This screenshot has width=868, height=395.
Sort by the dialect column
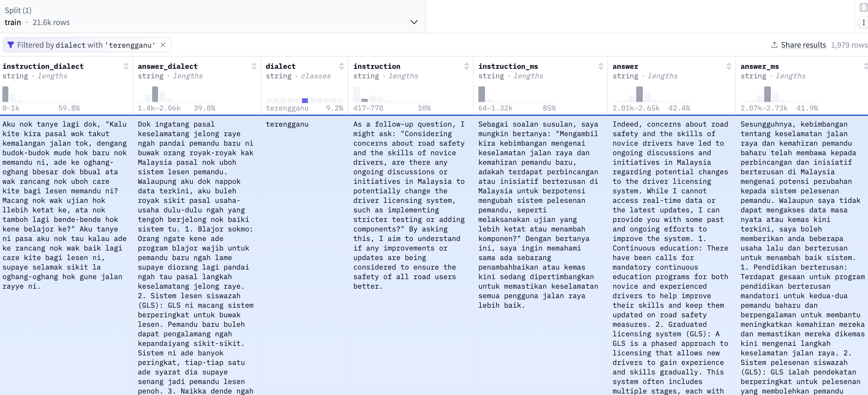pos(342,66)
